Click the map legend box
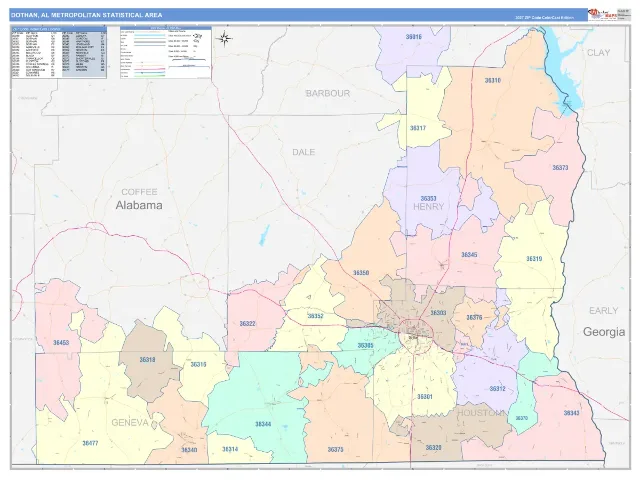This screenshot has width=640, height=480. pos(166,53)
